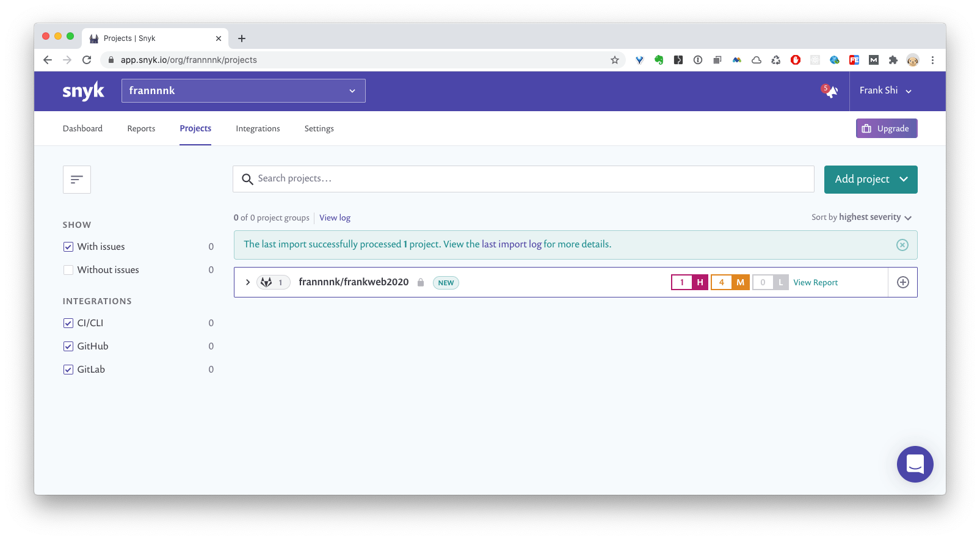Toggle the GitHub integration checkbox

click(x=68, y=346)
